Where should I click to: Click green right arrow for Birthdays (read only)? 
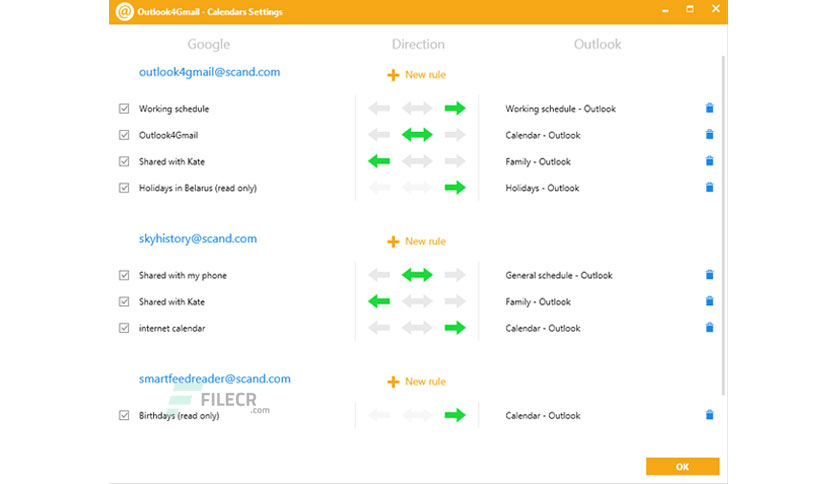pos(455,415)
